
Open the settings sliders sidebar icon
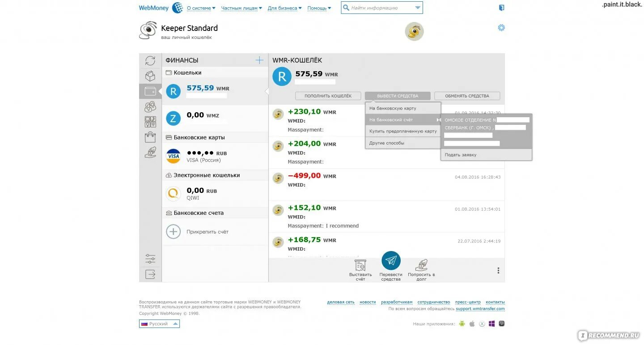[150, 259]
